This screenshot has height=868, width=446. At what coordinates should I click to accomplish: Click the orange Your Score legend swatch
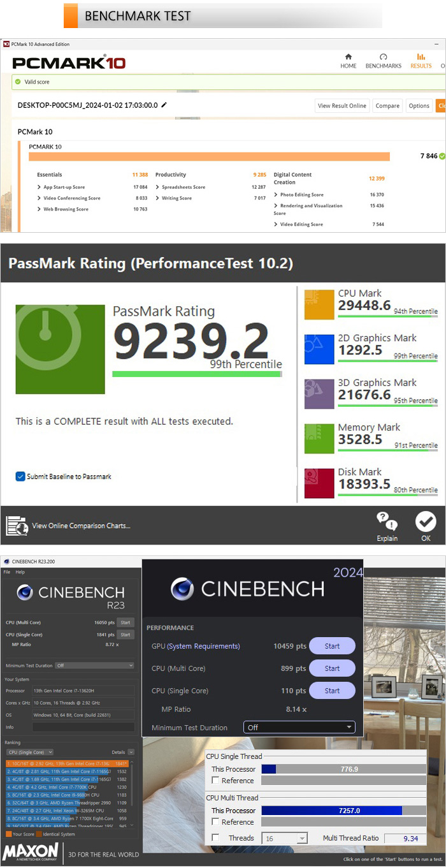8,834
